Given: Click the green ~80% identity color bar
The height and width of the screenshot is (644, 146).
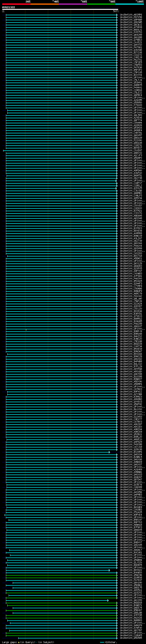Looking at the screenshot, I should click(x=101, y=4).
